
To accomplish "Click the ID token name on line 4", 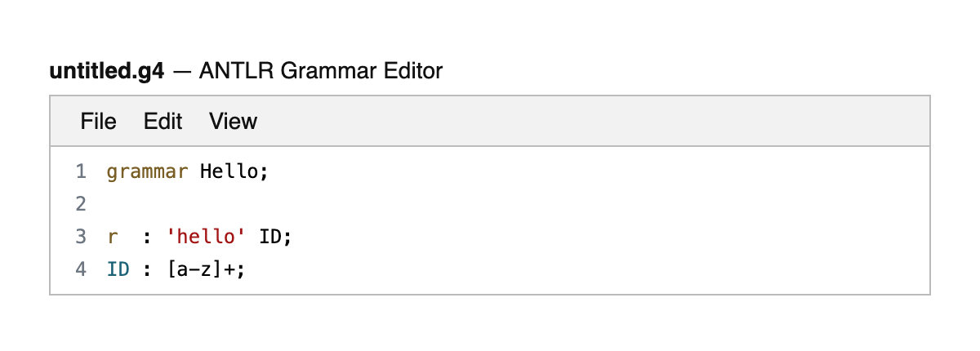I will coord(118,269).
